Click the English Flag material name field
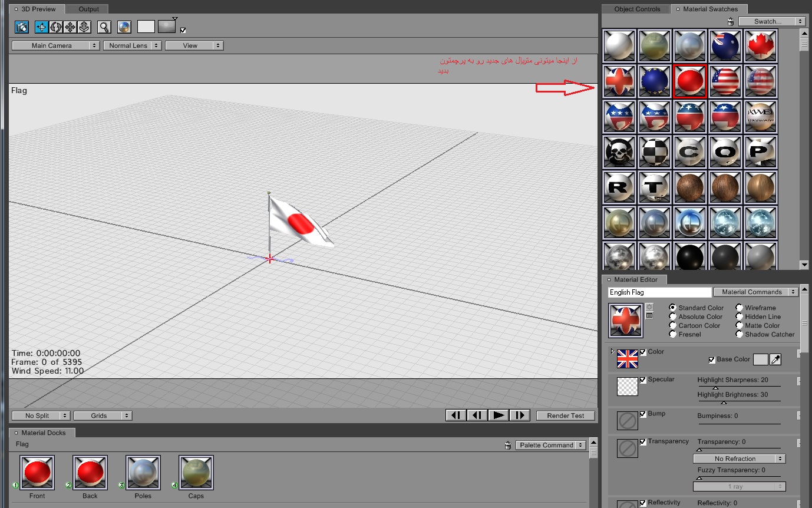Screen dimensions: 812x508 [x=660, y=292]
